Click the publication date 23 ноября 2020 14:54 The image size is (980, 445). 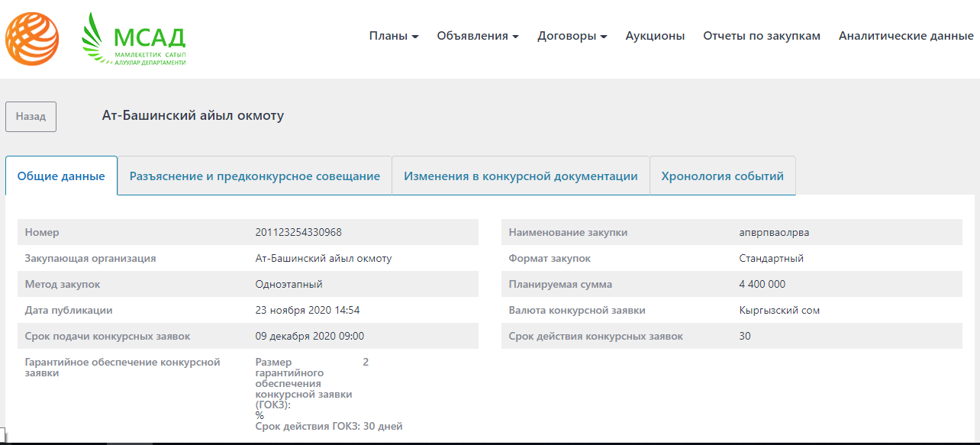coord(307,311)
